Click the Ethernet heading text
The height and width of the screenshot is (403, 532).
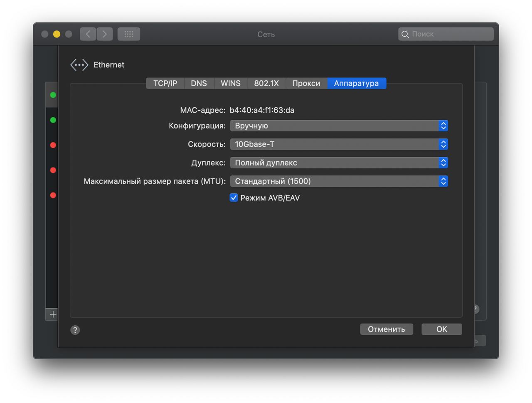[109, 65]
